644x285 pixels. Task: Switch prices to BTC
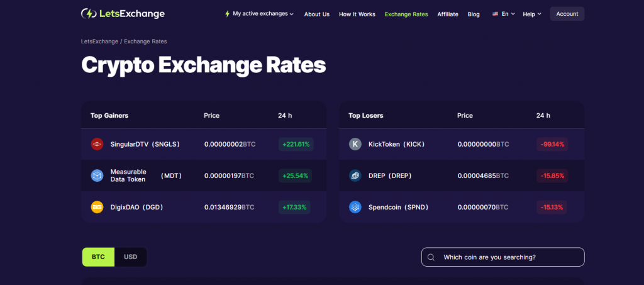coord(98,257)
